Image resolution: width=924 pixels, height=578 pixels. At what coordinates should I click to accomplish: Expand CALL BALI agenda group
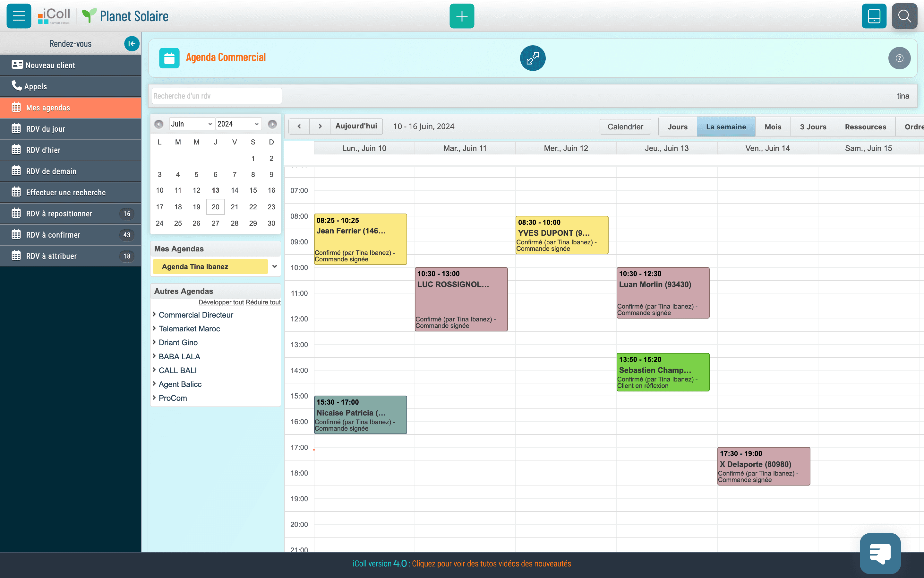click(x=154, y=370)
